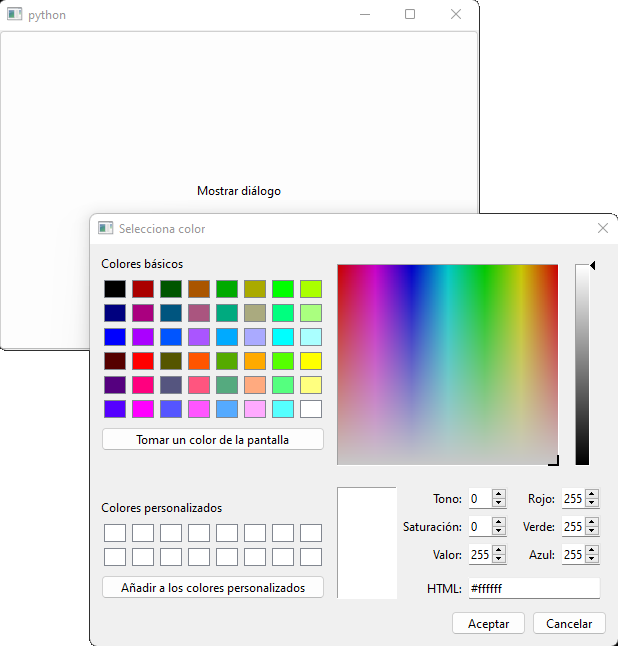Click inside the Tono number field
This screenshot has width=618, height=646.
[x=480, y=499]
